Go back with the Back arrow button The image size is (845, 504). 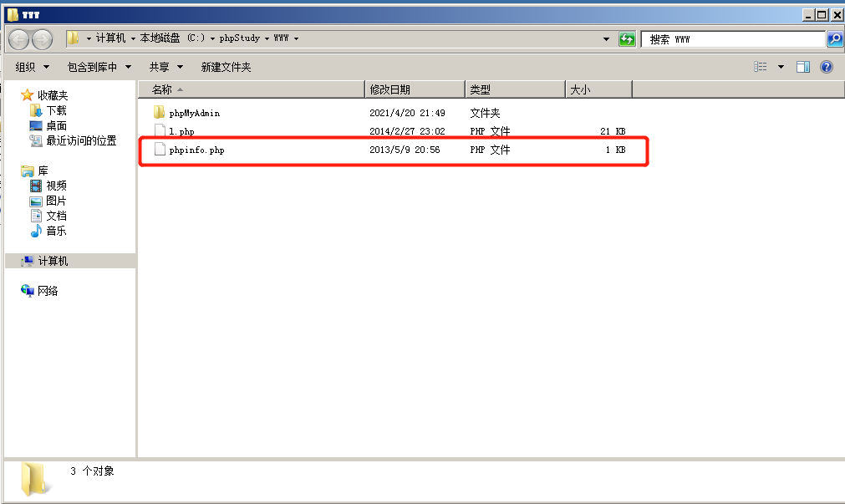pos(19,38)
